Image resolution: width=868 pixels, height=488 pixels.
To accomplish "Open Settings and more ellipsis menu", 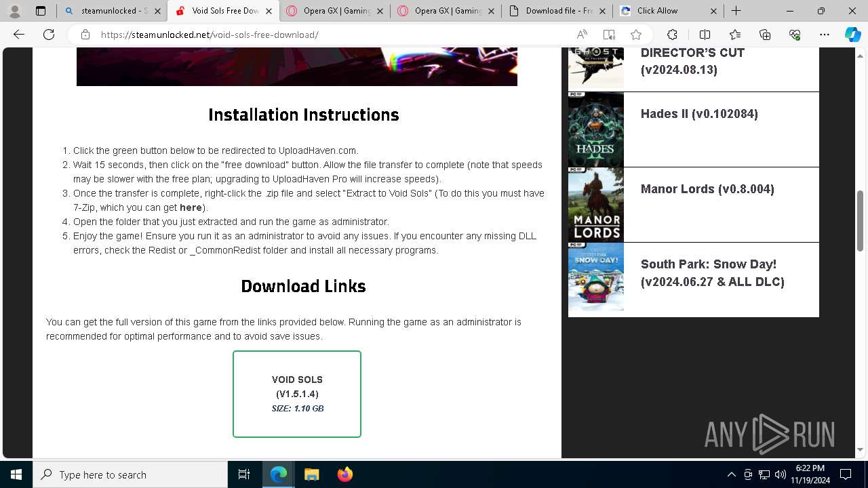I will pyautogui.click(x=825, y=35).
